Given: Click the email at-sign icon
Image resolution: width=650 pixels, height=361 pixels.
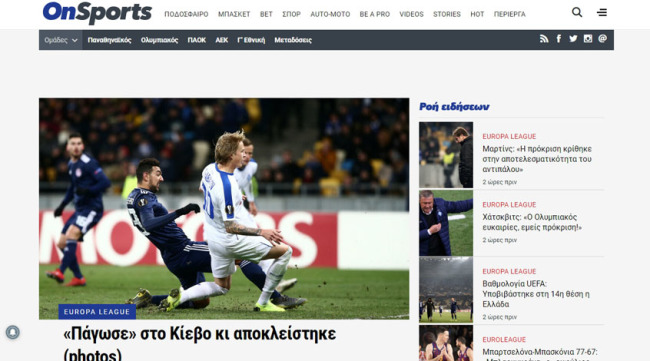Looking at the screenshot, I should point(602,39).
